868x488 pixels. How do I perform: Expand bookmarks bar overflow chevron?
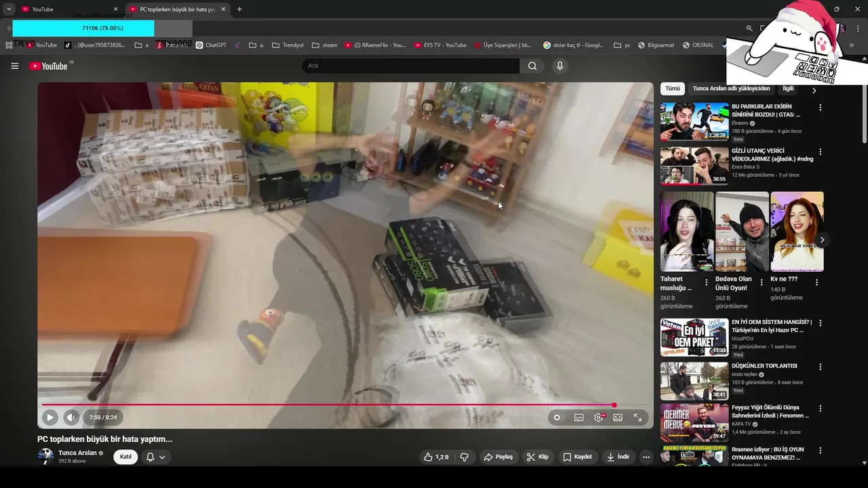click(852, 45)
